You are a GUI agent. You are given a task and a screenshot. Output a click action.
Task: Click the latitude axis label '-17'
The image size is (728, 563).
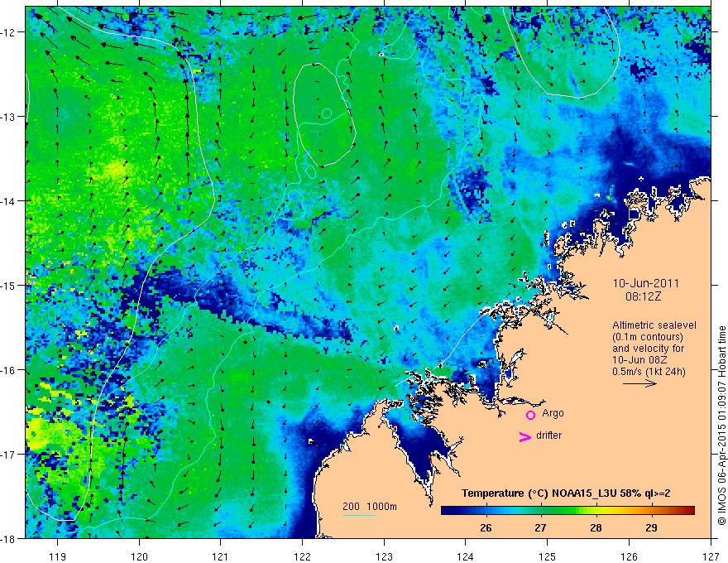9,454
